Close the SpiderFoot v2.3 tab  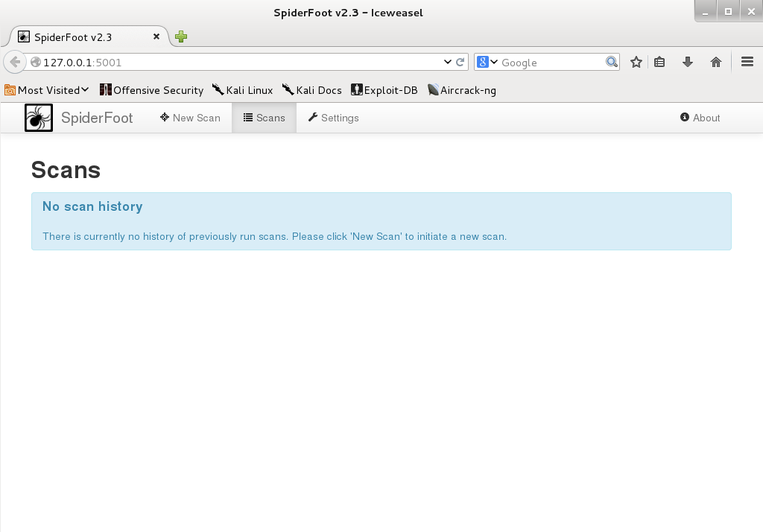coord(156,37)
